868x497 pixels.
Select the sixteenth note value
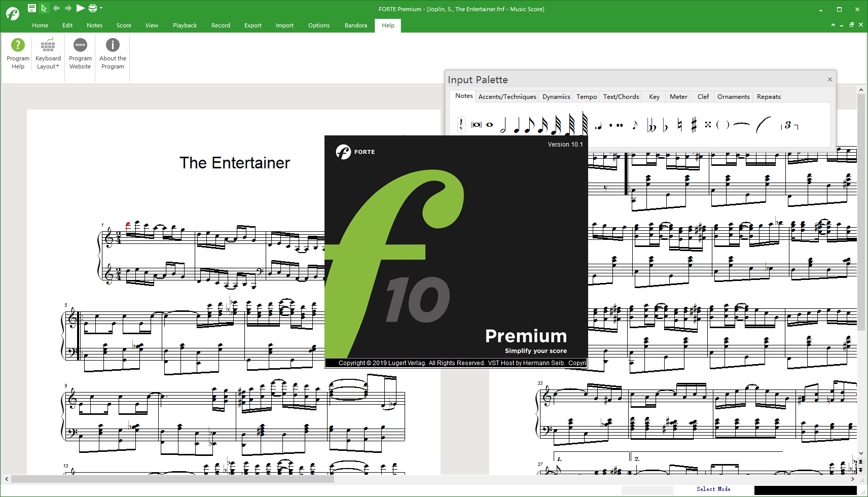point(543,125)
